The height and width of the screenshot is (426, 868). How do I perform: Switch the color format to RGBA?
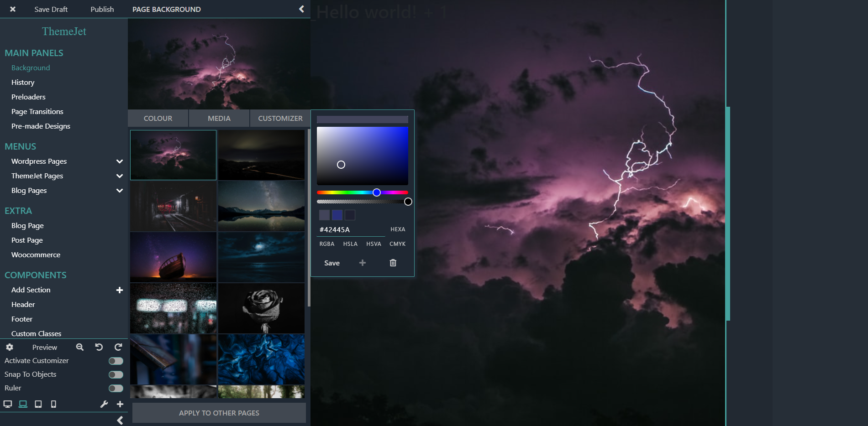tap(327, 244)
